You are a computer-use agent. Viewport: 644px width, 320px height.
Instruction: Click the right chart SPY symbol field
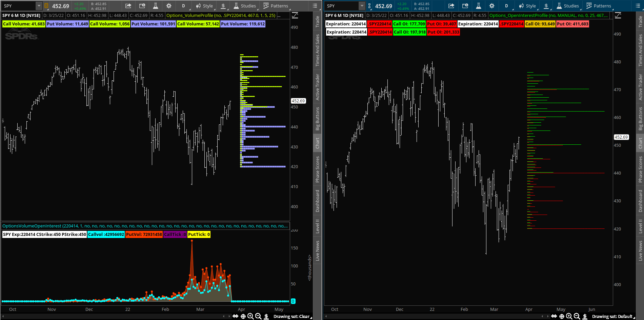point(342,6)
